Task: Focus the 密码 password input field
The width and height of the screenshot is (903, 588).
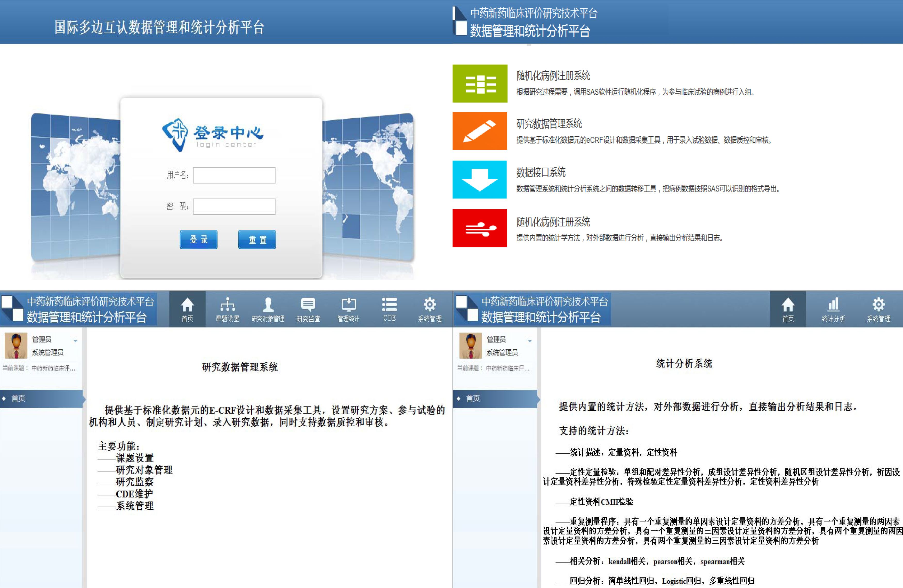Action: coord(234,207)
